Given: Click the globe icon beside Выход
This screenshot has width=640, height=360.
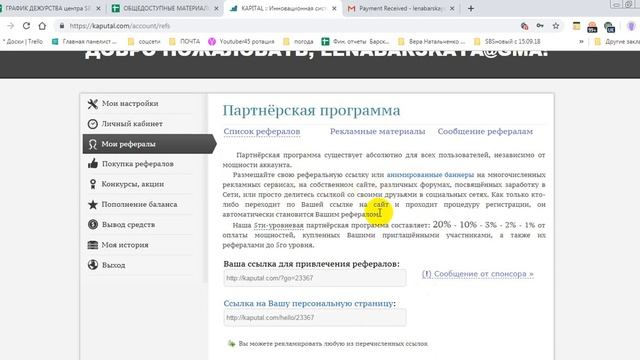Looking at the screenshot, I should pos(93,264).
